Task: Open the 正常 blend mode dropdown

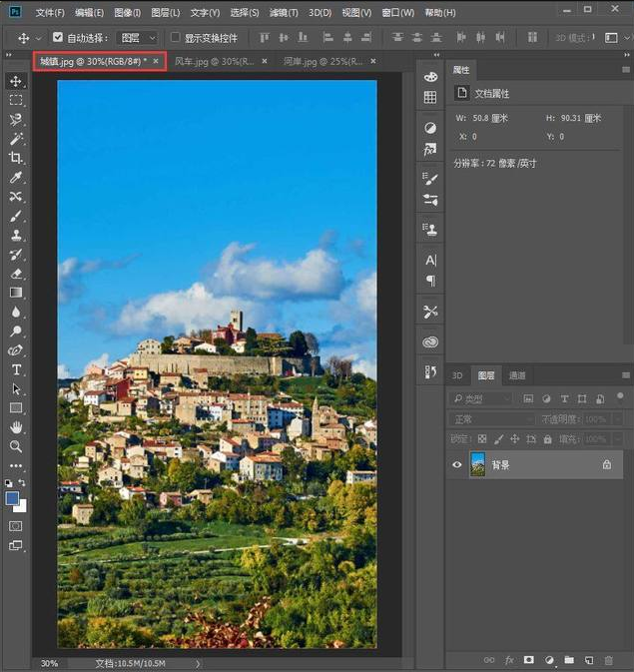Action: tap(491, 418)
